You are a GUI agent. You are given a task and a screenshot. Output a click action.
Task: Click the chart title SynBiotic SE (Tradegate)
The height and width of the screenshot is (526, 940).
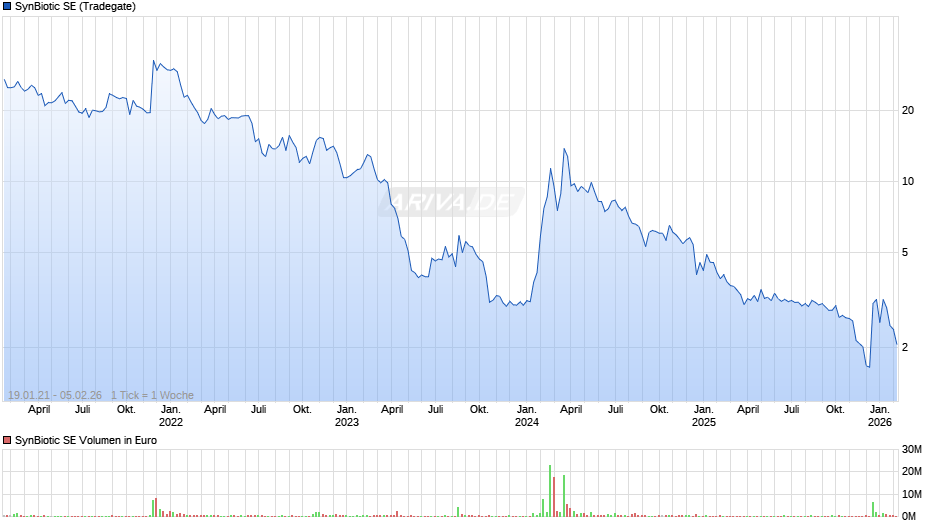[75, 7]
